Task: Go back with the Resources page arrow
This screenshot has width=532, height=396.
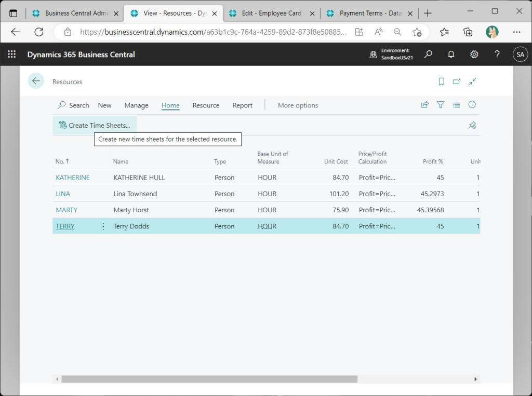Action: 36,81
